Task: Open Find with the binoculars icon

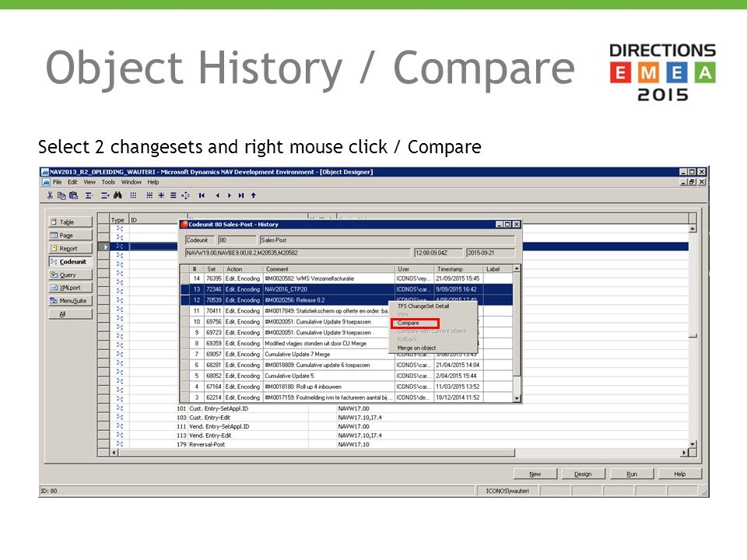Action: point(117,195)
